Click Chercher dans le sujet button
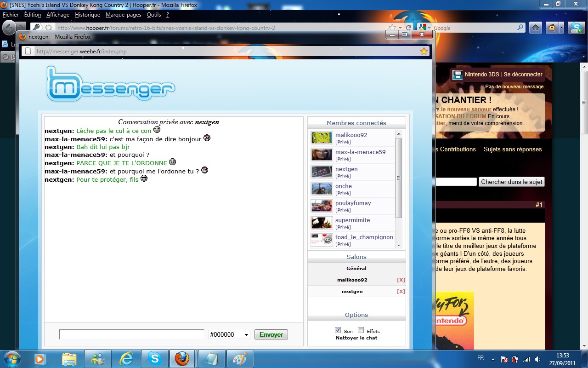588x368 pixels. [x=512, y=182]
